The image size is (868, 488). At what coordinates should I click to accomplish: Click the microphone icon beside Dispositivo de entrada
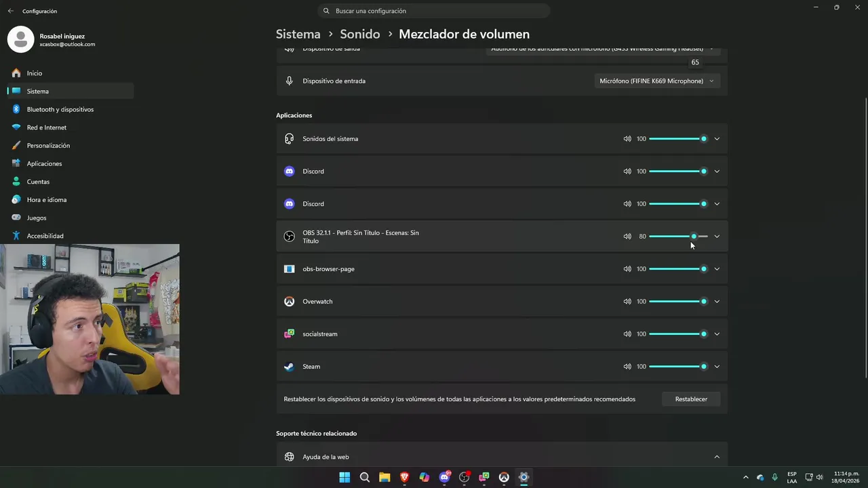point(289,81)
